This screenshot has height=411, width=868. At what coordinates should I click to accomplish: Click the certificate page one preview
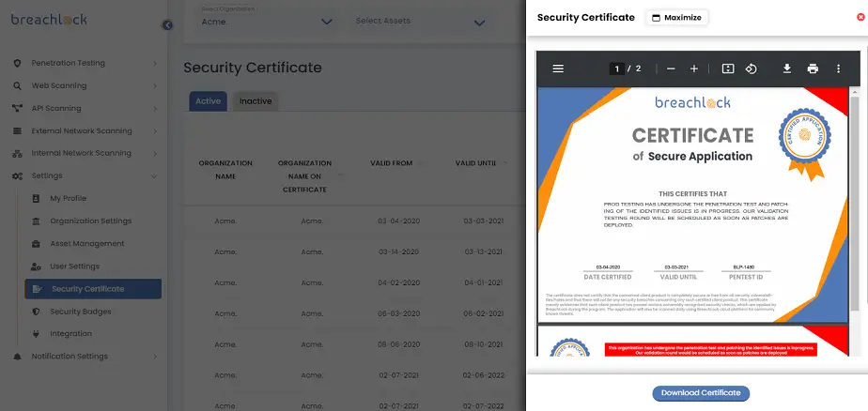coord(692,205)
